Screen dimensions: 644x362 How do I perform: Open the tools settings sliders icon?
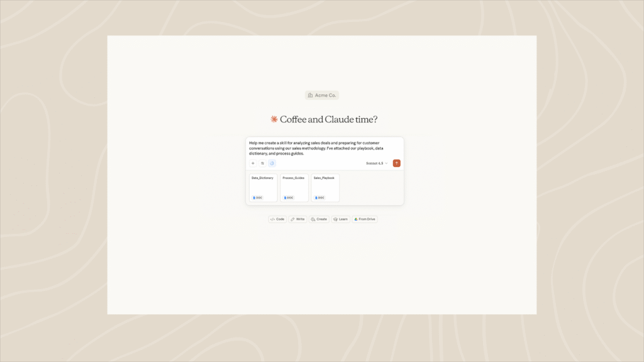263,163
